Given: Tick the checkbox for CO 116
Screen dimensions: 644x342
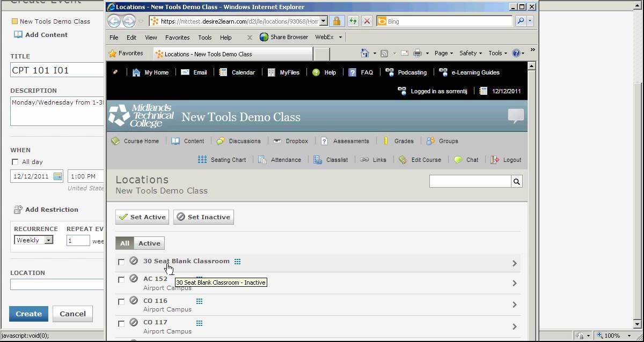Looking at the screenshot, I should click(121, 302).
